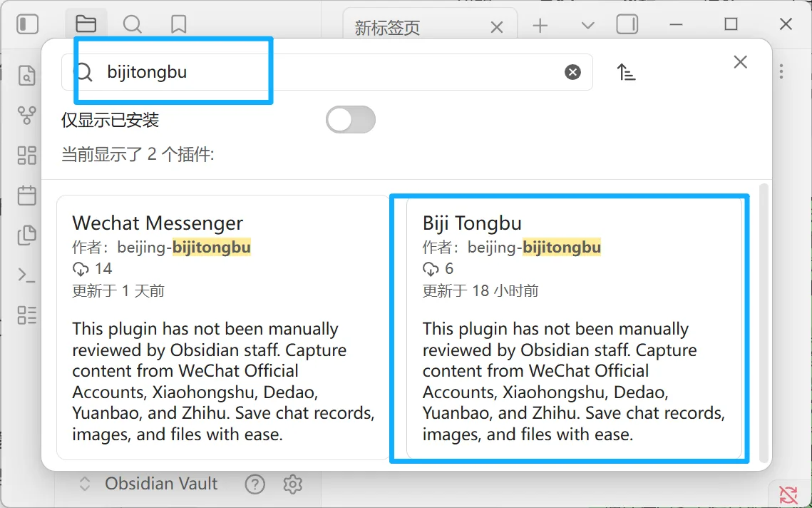Open the help question mark icon

pyautogui.click(x=255, y=484)
